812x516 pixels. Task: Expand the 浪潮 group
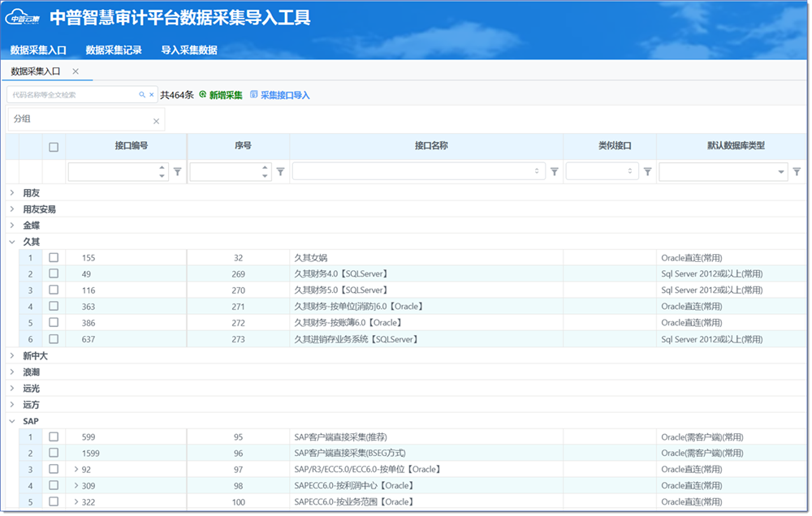tap(12, 372)
